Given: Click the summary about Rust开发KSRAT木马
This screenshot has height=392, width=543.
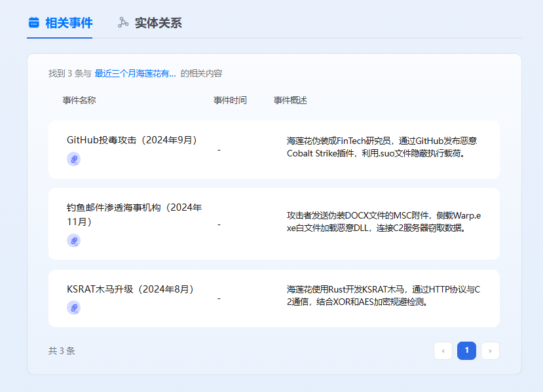Looking at the screenshot, I should point(383,295).
